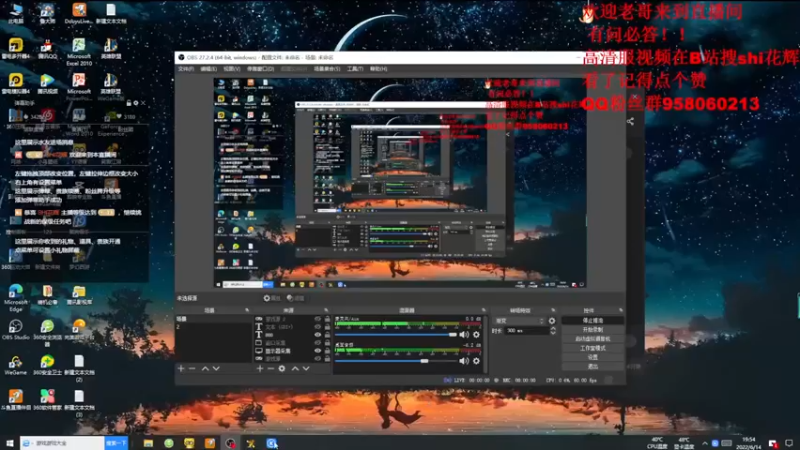Open 桌面音频 audio settings gear
This screenshot has height=450, width=800.
pos(476,361)
